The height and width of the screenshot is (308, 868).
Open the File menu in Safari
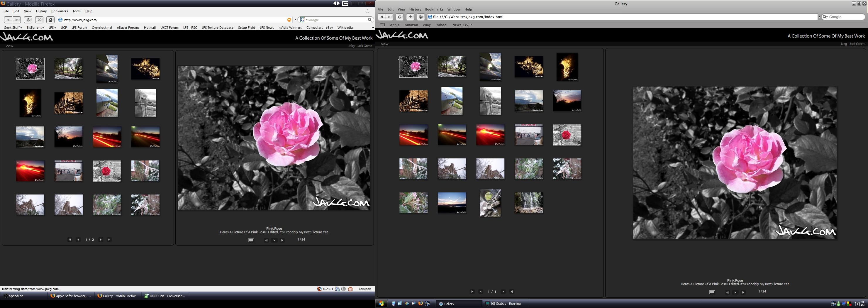(x=380, y=9)
